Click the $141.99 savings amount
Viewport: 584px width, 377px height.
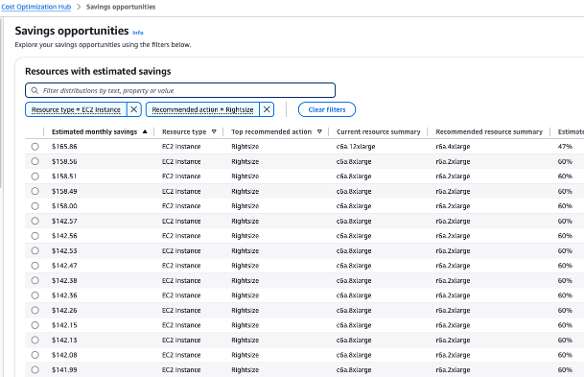[64, 370]
